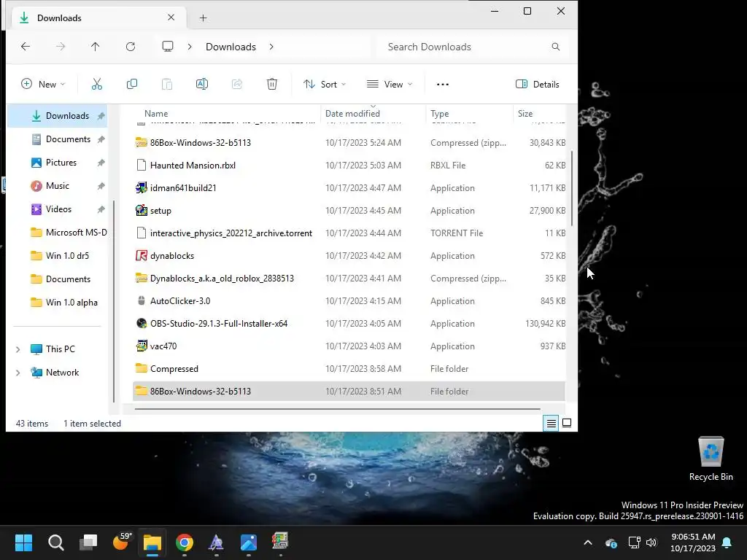
Task: Open Google Chrome from taskbar
Action: tap(185, 542)
